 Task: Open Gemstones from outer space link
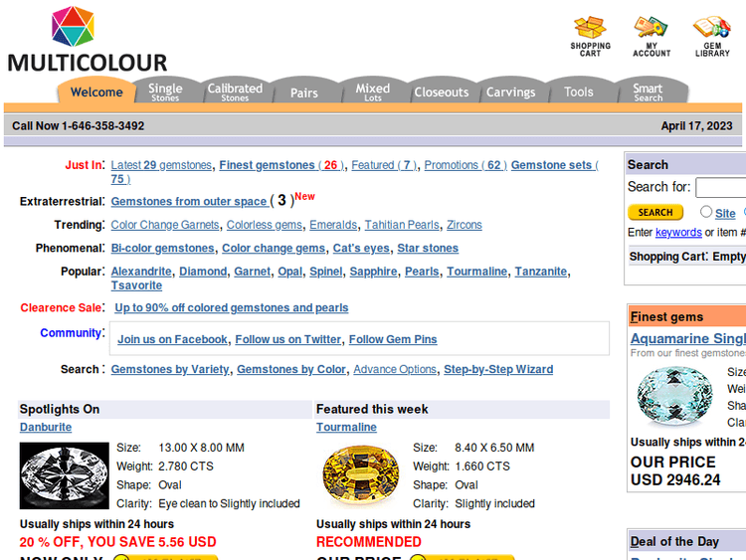(189, 201)
